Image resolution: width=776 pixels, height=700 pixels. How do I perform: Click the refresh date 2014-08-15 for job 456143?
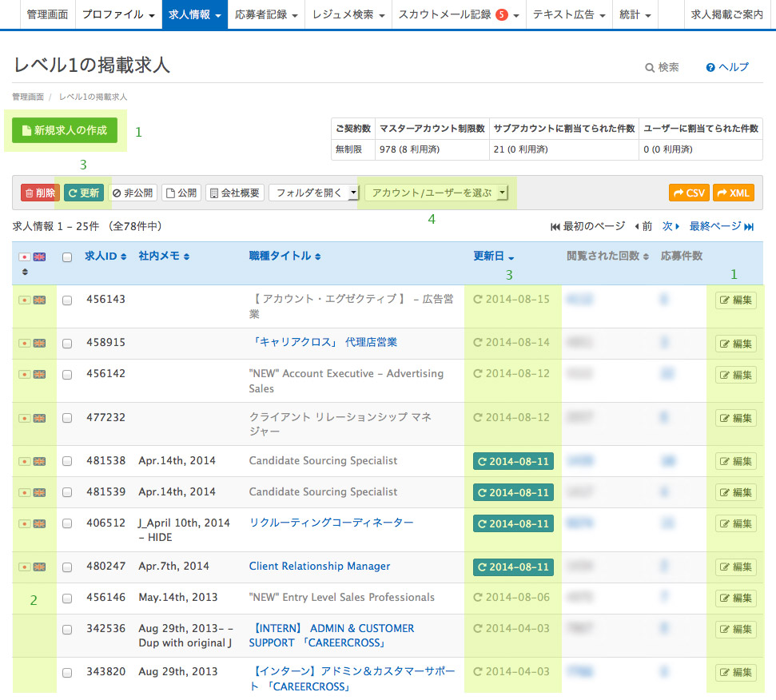pyautogui.click(x=511, y=300)
